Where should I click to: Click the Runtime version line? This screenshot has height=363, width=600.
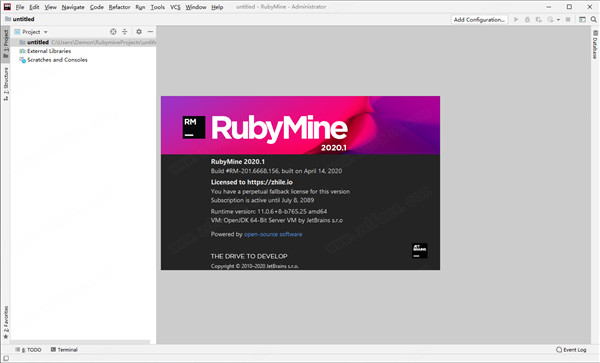(x=269, y=211)
